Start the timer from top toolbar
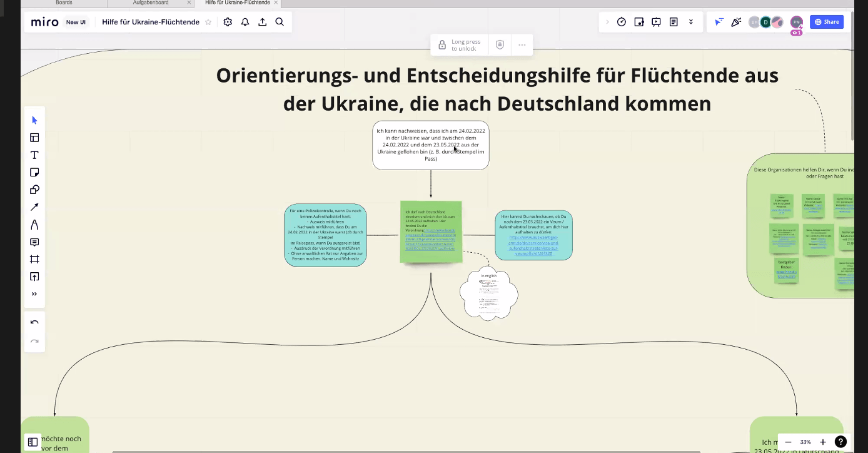The width and height of the screenshot is (868, 453). pos(621,22)
